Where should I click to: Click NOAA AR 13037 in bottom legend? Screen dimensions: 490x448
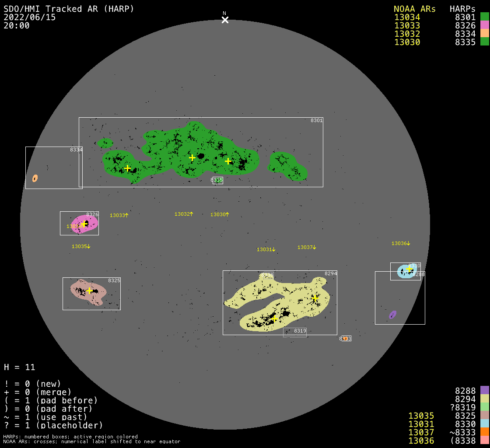coord(421,432)
